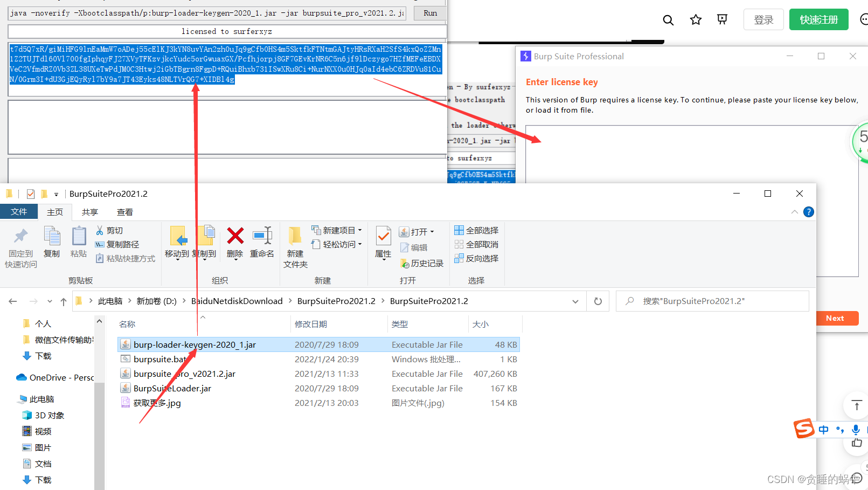The width and height of the screenshot is (868, 490).
Task: Expand the 此电脑 breadcrumb chevron
Action: pyautogui.click(x=129, y=301)
